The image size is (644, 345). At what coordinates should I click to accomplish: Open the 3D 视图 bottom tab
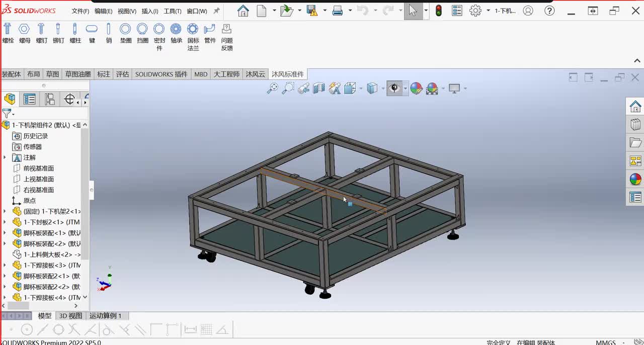[70, 316]
